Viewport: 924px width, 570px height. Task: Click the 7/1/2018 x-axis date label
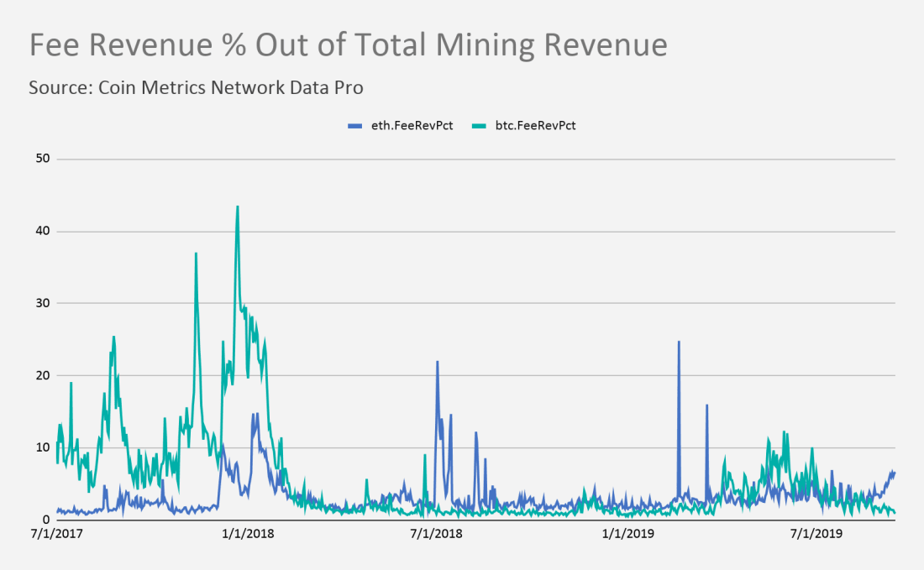[x=436, y=534]
